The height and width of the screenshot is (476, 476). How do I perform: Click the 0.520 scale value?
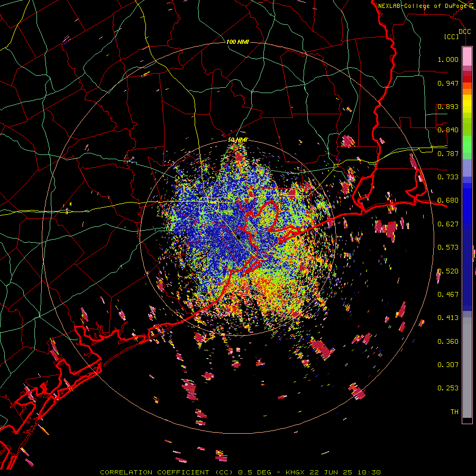[x=448, y=271]
